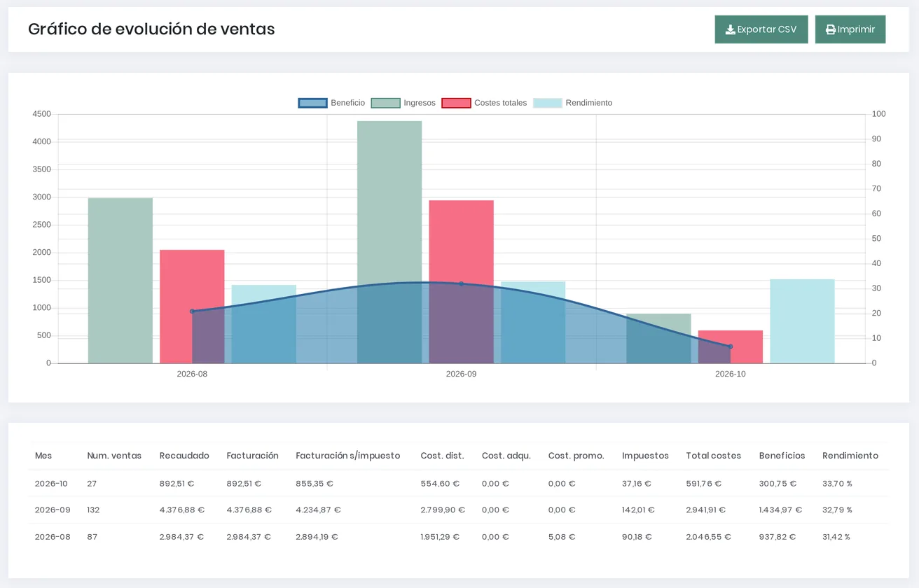
Task: Click the Exportar CSV button label
Action: click(767, 29)
